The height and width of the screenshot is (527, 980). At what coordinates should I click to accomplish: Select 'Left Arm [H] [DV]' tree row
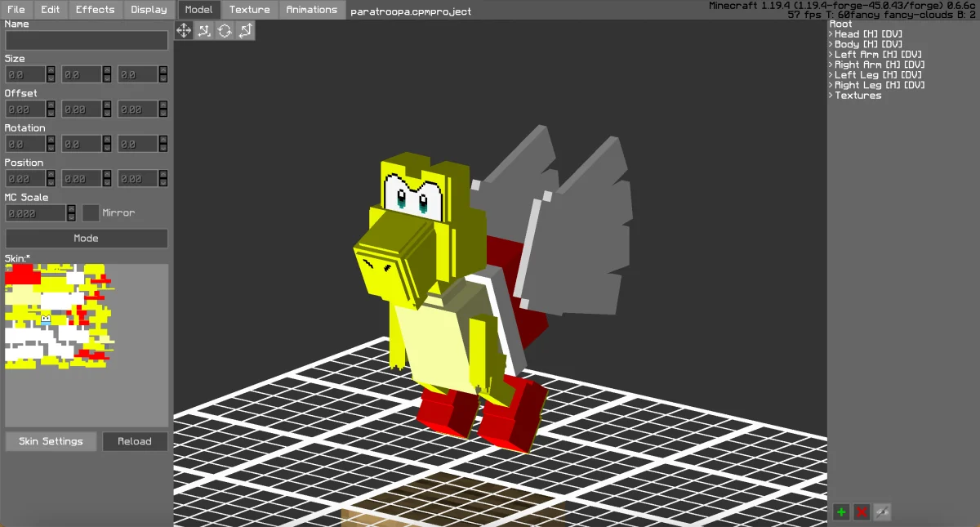(878, 55)
